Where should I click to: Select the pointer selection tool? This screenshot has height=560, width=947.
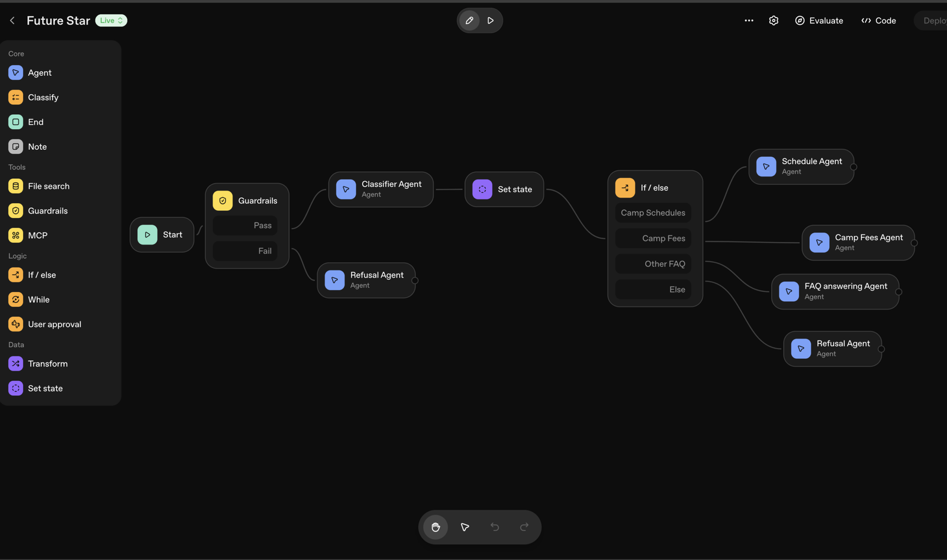465,527
